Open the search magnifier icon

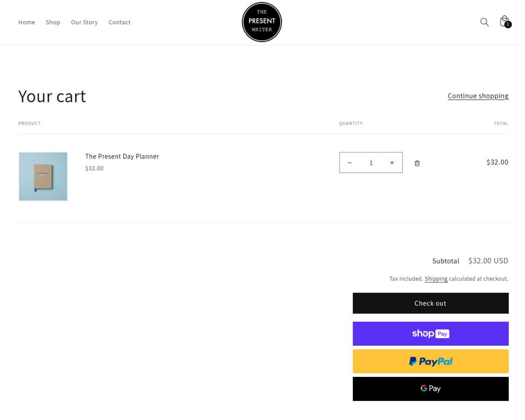coord(484,22)
